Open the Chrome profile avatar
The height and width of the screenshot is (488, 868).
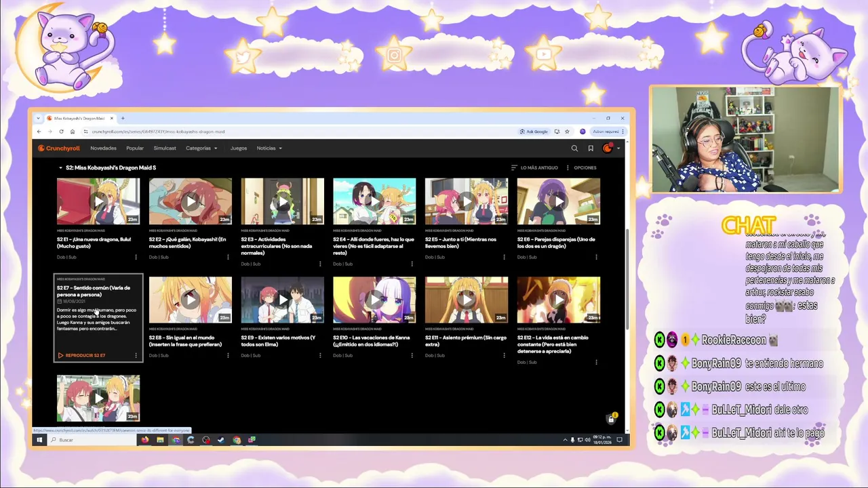583,131
